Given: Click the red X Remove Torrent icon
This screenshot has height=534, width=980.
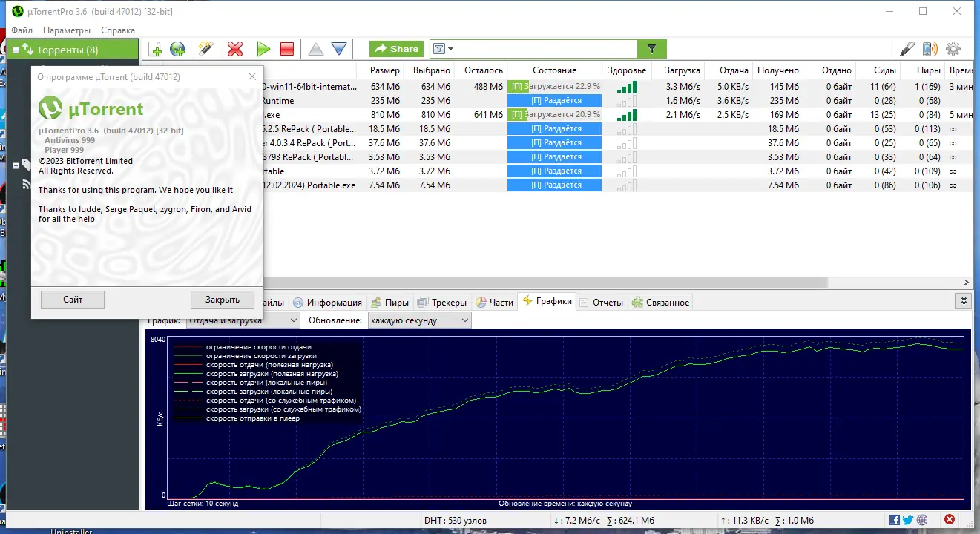Looking at the screenshot, I should click(x=235, y=49).
